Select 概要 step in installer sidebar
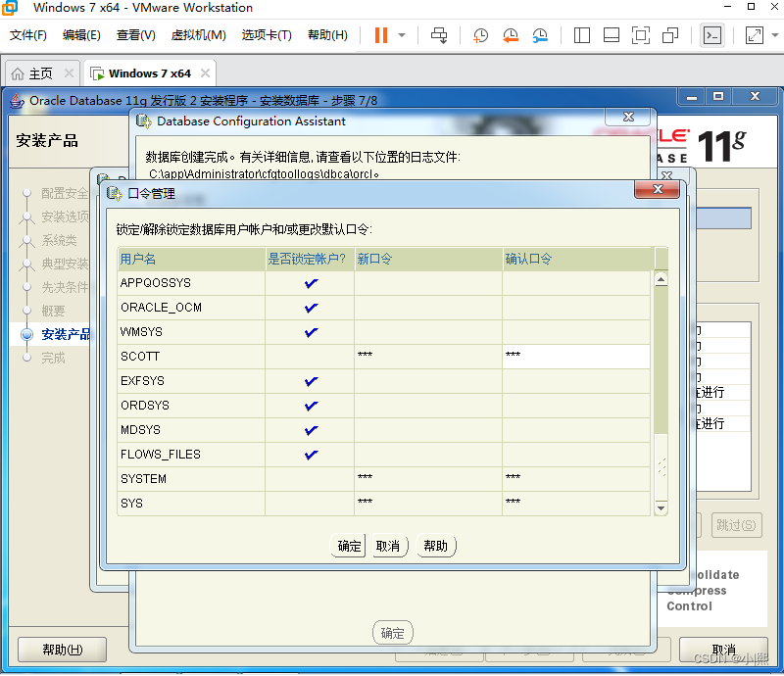784x676 pixels. coord(53,311)
